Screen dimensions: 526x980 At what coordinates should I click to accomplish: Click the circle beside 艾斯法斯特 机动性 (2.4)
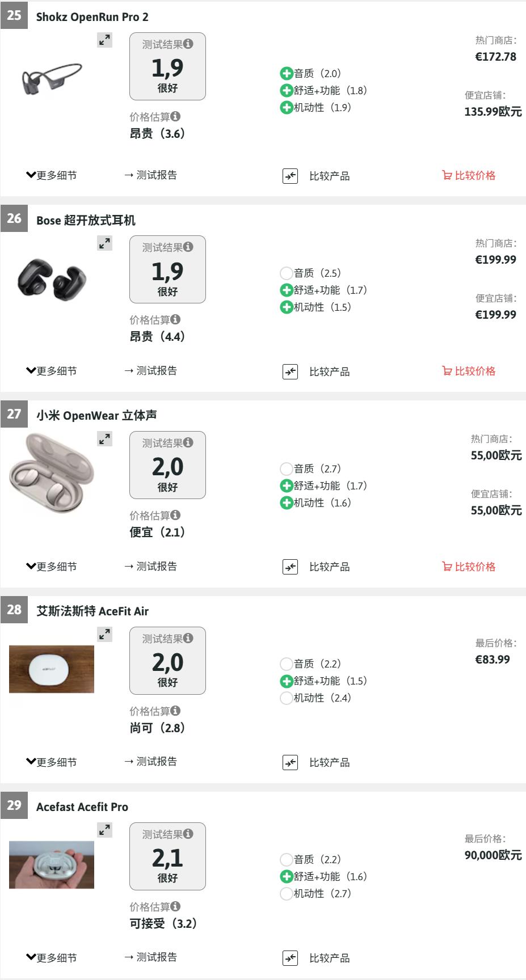[287, 698]
